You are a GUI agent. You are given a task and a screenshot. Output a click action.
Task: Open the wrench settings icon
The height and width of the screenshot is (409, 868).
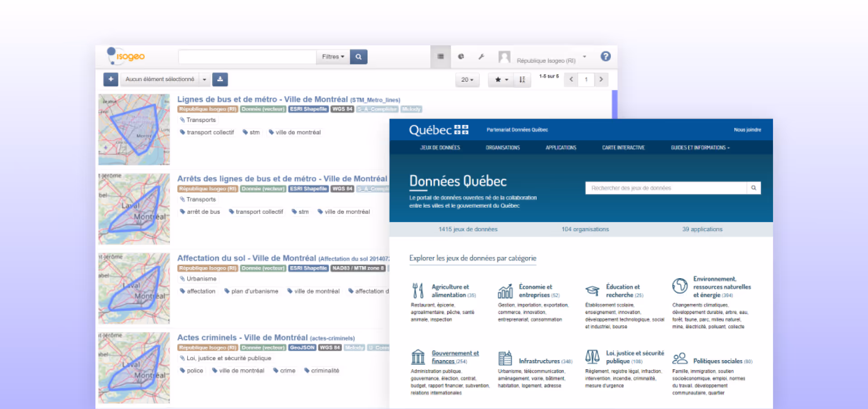481,57
